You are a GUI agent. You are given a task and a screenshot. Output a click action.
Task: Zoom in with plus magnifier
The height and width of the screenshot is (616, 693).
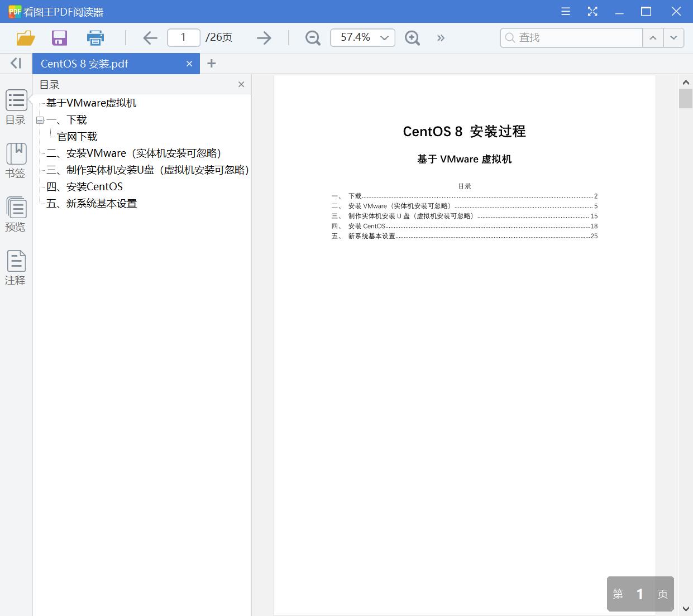(x=412, y=38)
